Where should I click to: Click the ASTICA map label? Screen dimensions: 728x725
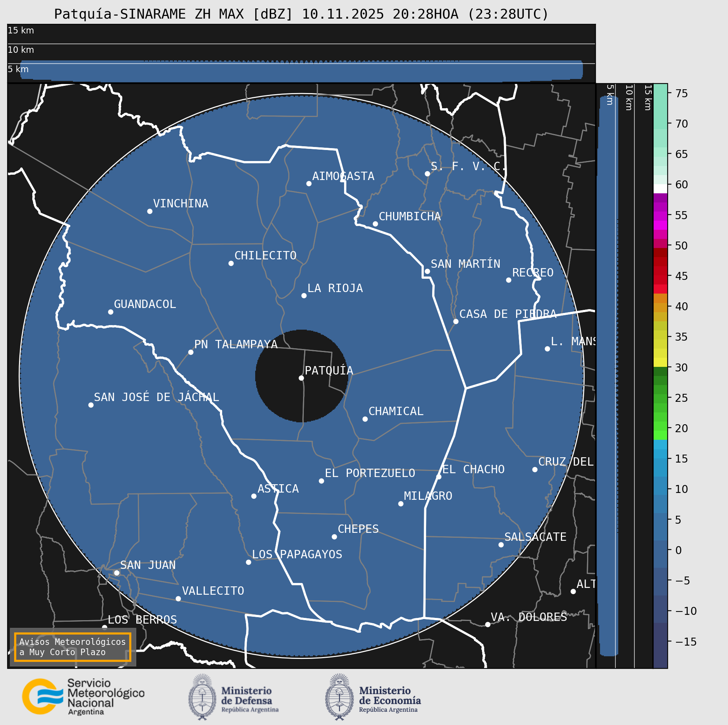278,489
